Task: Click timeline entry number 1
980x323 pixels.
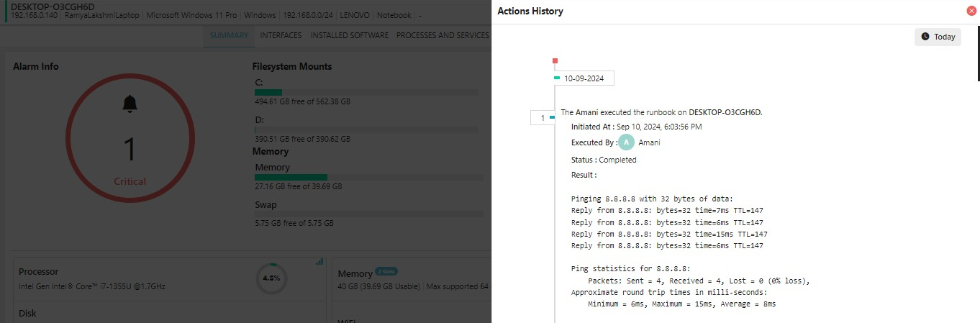Action: (543, 117)
